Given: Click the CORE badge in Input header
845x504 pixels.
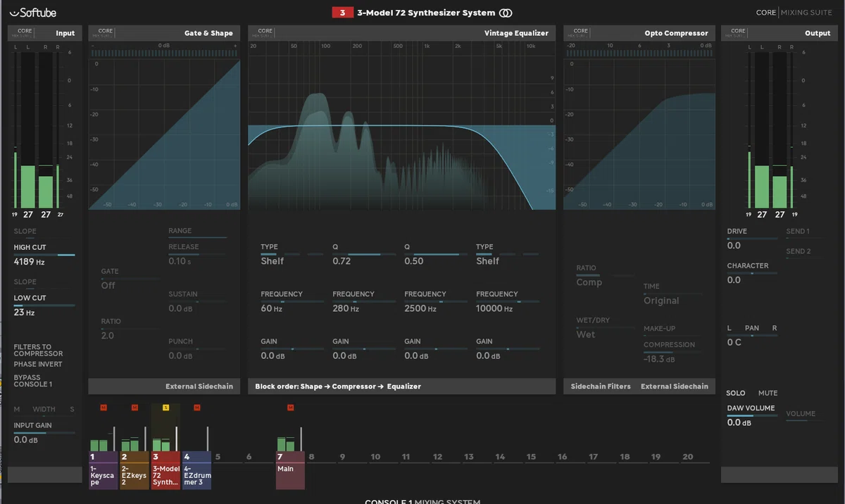Looking at the screenshot, I should click(x=25, y=32).
